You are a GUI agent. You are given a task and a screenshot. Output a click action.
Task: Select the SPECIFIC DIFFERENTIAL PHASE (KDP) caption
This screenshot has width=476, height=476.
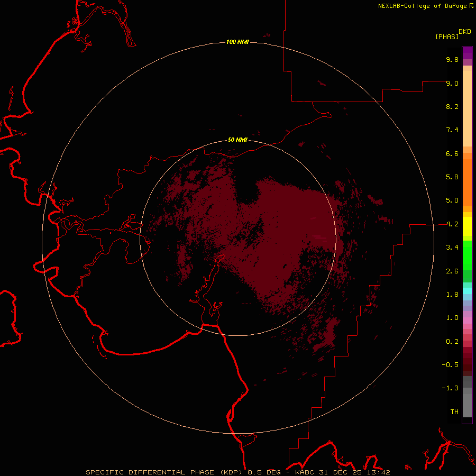click(x=166, y=472)
